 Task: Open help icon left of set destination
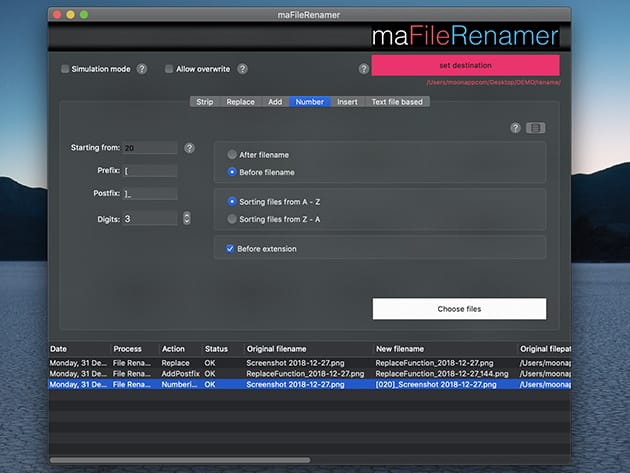point(364,69)
